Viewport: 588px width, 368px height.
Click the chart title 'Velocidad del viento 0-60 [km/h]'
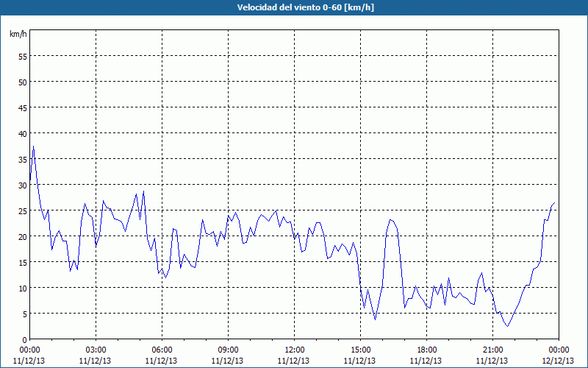click(306, 7)
